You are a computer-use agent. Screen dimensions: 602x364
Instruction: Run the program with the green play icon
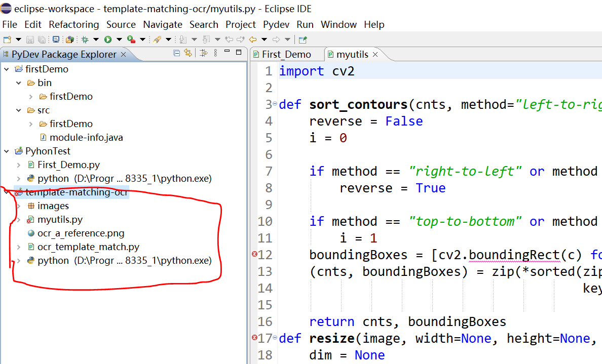pos(108,39)
